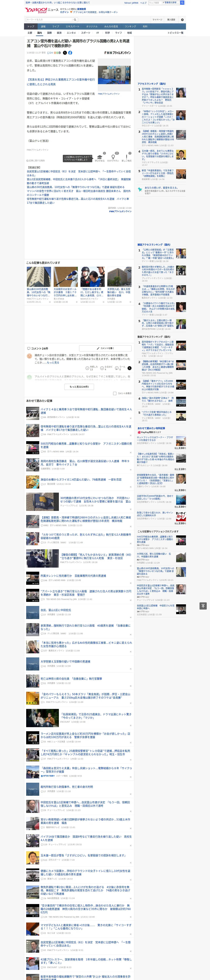
Task: Open the 有料 tab
Action: 145,26
